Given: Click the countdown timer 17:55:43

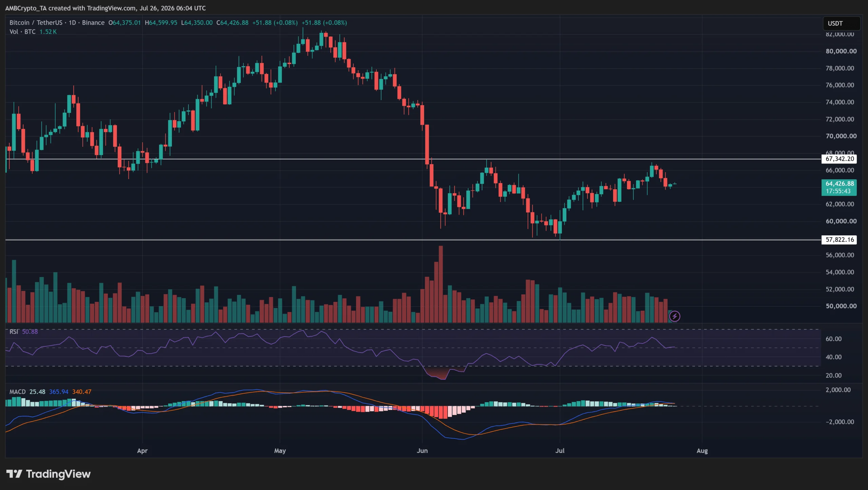Looking at the screenshot, I should click(838, 191).
